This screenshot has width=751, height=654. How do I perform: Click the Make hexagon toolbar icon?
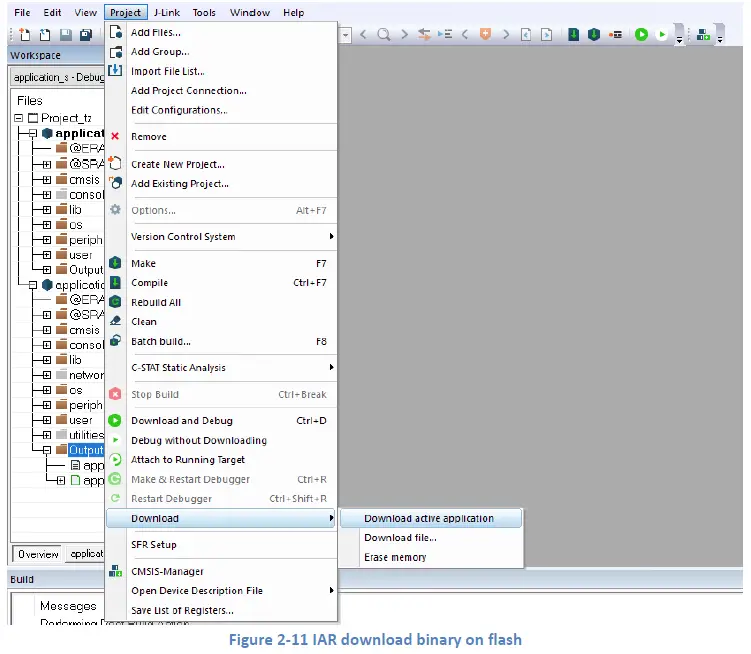point(594,34)
